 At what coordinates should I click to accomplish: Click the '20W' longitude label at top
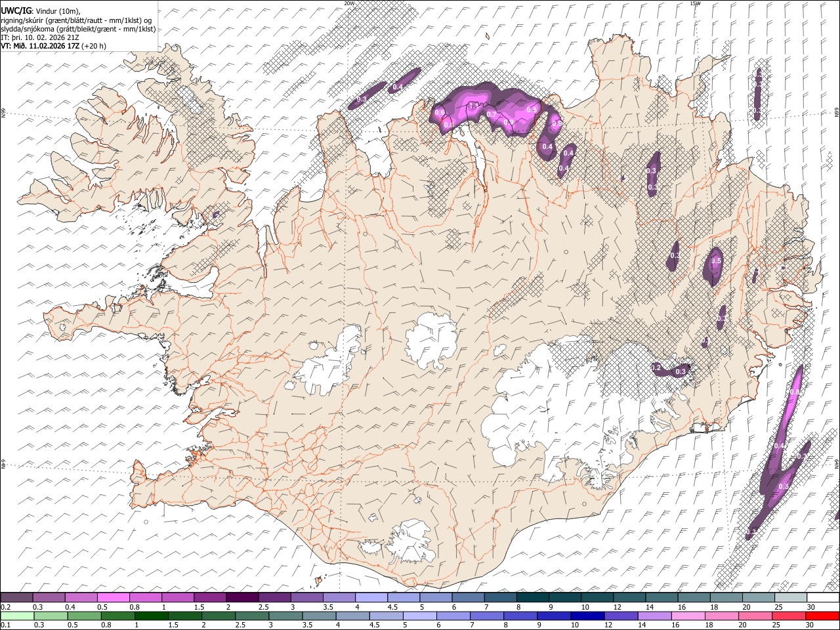click(349, 3)
